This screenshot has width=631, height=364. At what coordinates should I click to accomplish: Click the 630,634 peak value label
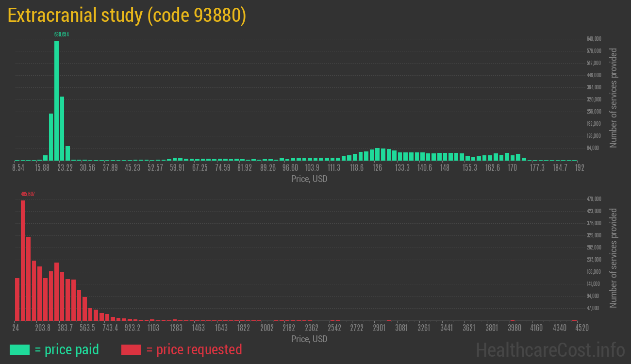[x=61, y=34]
